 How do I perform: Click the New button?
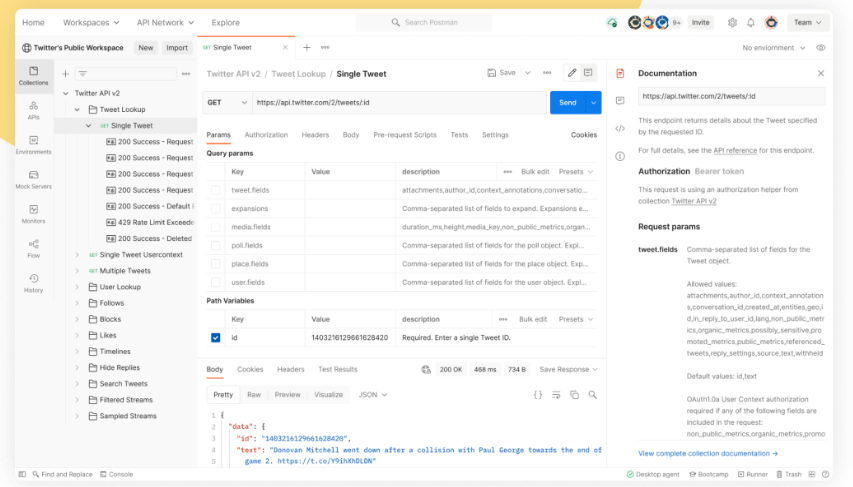pos(145,48)
